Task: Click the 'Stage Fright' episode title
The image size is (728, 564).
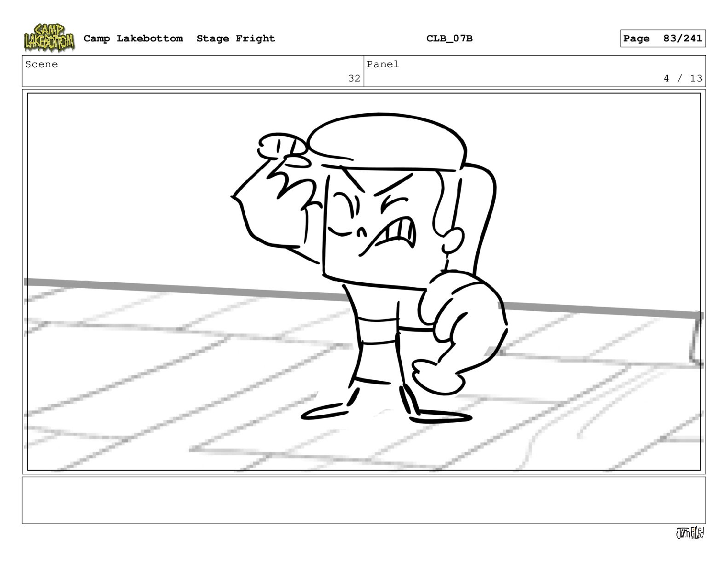Action: (236, 39)
